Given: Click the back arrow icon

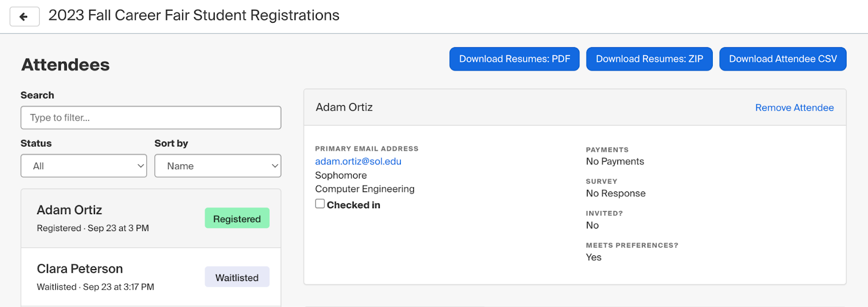Looking at the screenshot, I should (24, 17).
